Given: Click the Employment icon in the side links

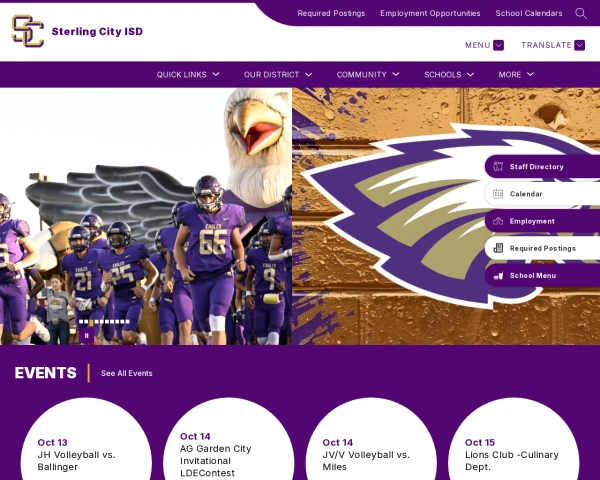Looking at the screenshot, I should [498, 221].
